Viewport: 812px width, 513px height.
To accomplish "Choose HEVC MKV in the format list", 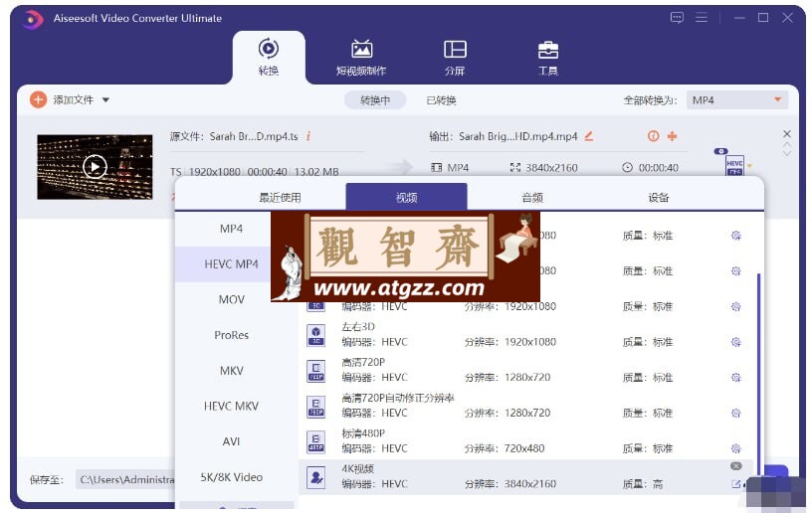I will coord(231,407).
